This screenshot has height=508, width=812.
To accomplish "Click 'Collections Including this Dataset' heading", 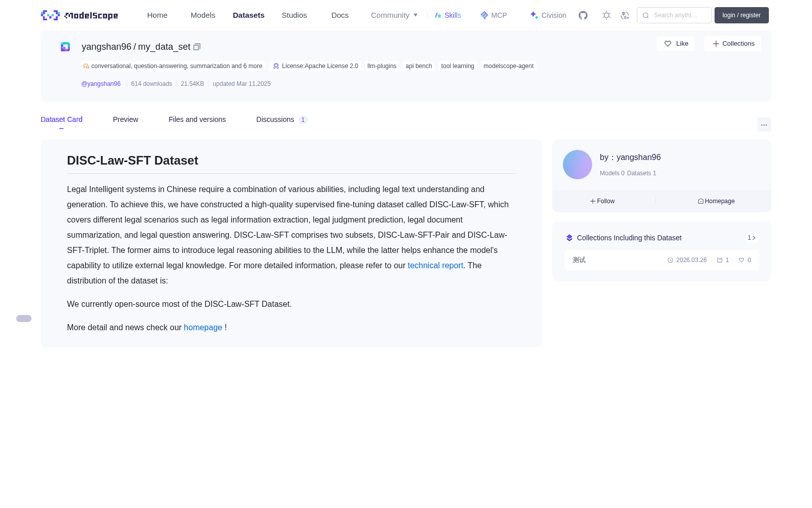I will click(629, 238).
